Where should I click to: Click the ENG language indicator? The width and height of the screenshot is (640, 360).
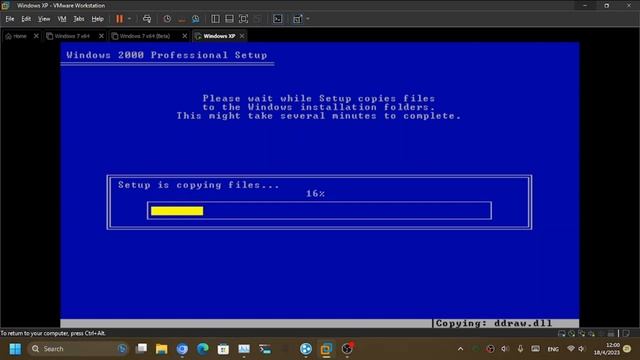[553, 349]
